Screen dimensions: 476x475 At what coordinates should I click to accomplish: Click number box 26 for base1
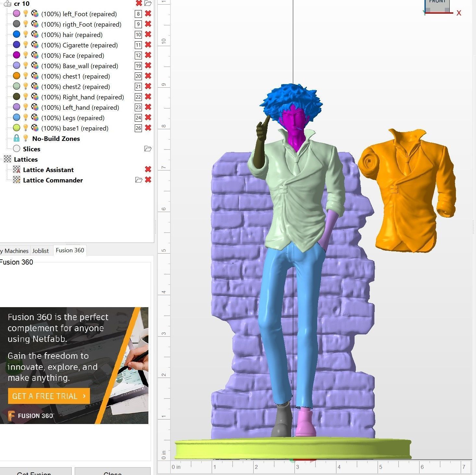pyautogui.click(x=138, y=128)
